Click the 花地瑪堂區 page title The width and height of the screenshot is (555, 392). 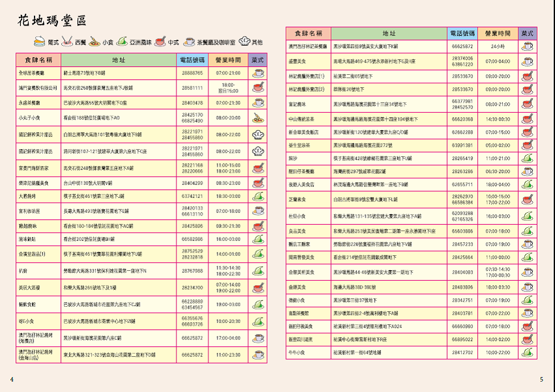(51, 21)
